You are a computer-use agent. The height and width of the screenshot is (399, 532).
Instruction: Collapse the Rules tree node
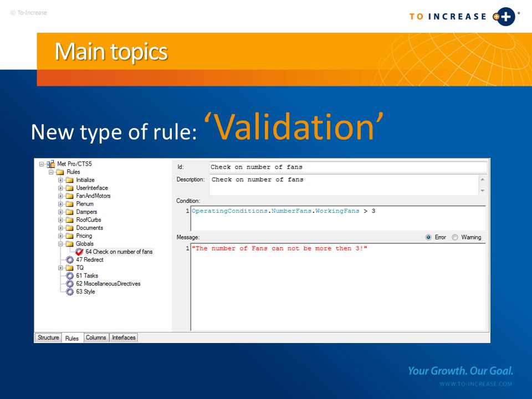coord(51,172)
